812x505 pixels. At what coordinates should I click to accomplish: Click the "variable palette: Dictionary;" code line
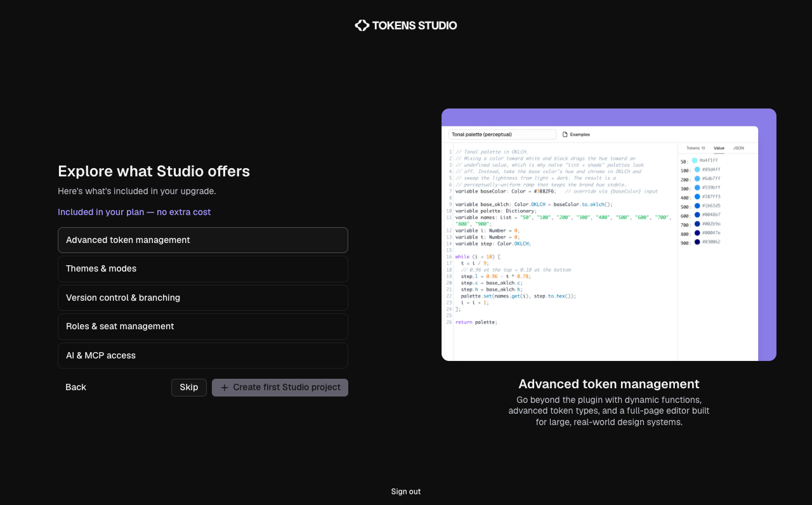click(496, 211)
